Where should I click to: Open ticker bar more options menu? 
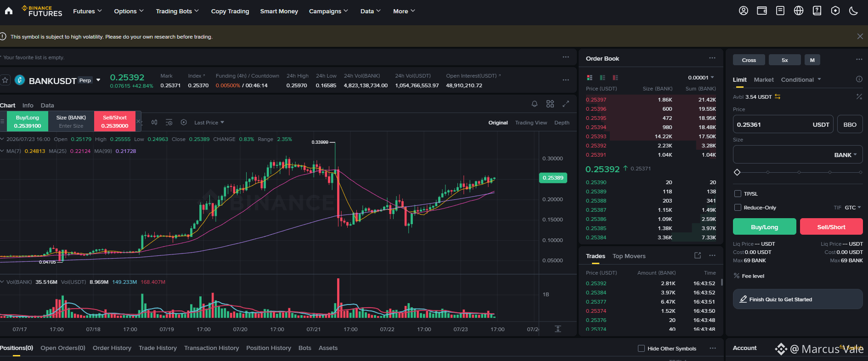click(566, 80)
